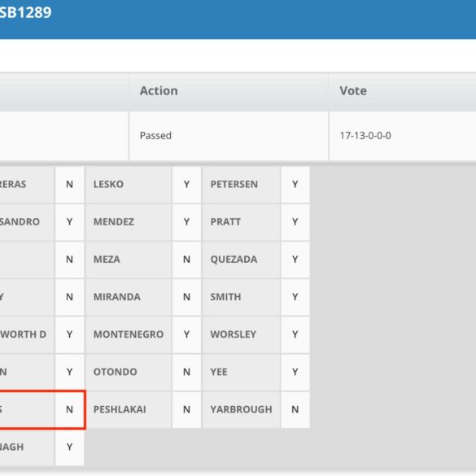
Task: Click the SB1289 bill title
Action: 25,12
